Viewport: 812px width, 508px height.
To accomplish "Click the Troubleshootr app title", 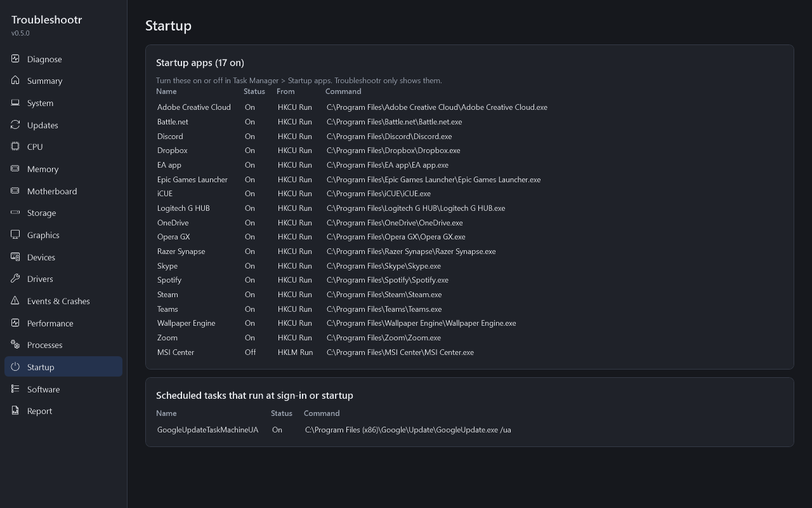I will point(47,20).
